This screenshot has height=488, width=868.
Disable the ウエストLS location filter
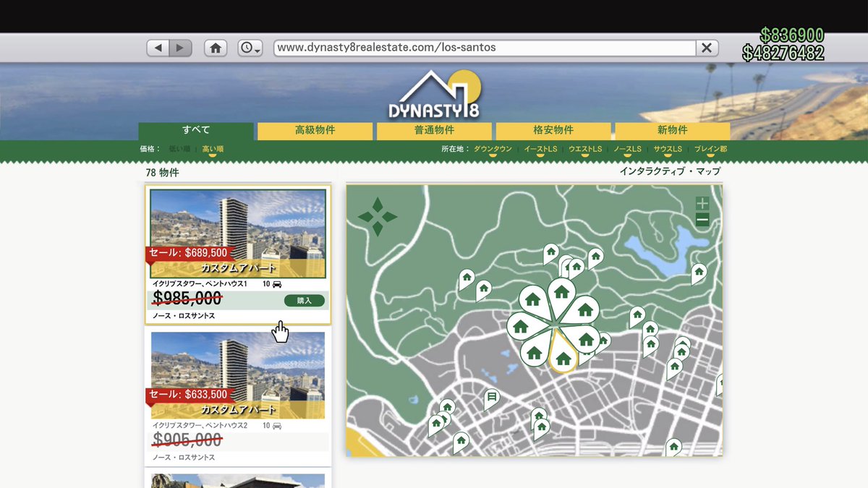pos(585,150)
